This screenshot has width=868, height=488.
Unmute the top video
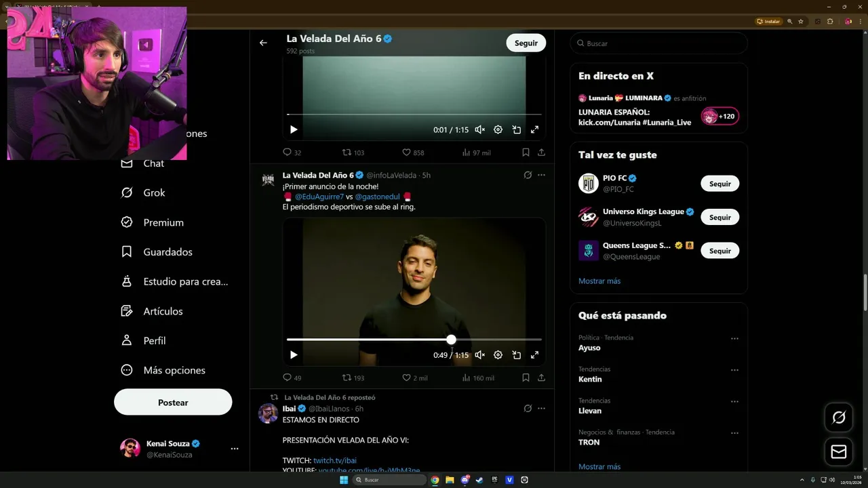coord(479,129)
